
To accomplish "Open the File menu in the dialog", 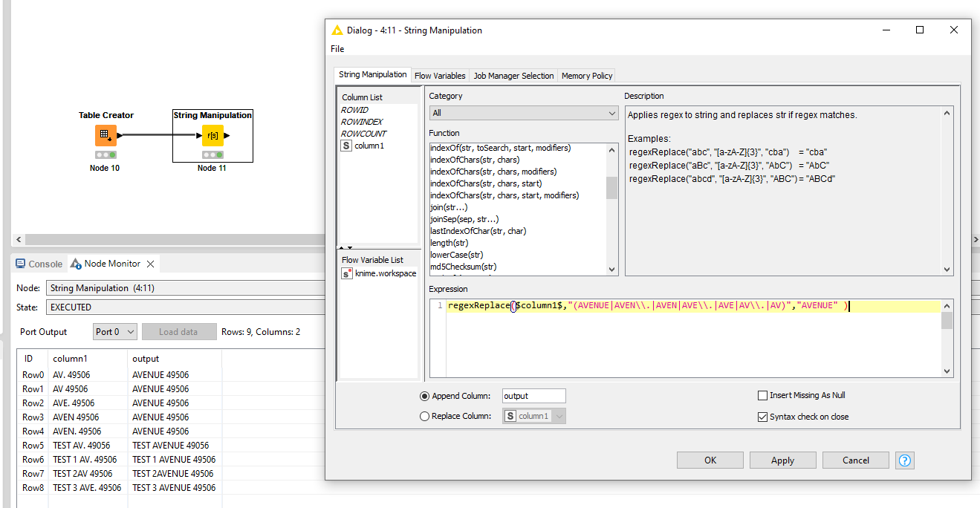I will click(337, 49).
